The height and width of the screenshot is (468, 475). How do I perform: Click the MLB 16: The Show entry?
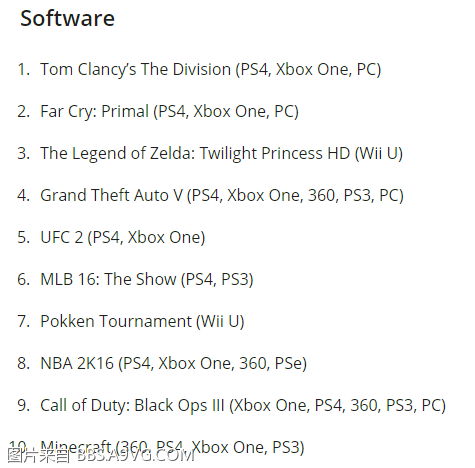point(147,280)
